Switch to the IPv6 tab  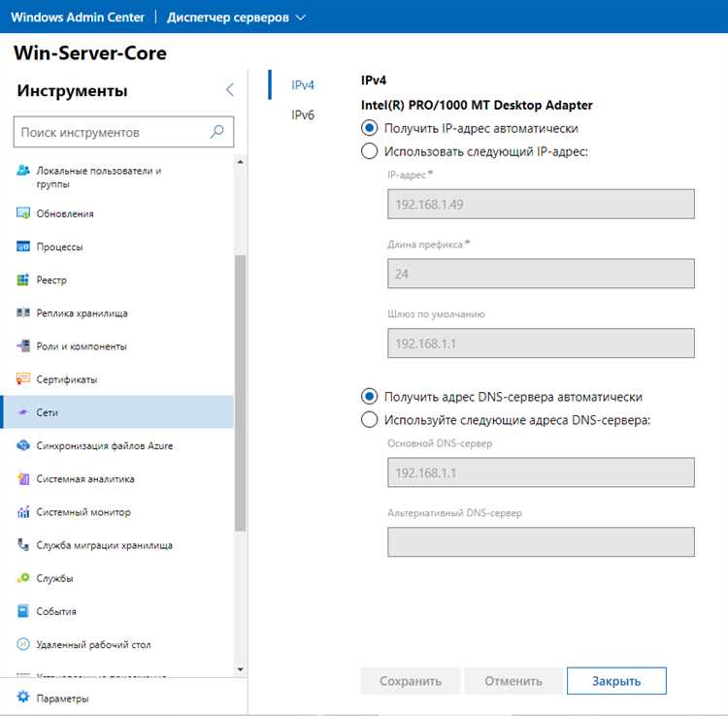(x=303, y=114)
